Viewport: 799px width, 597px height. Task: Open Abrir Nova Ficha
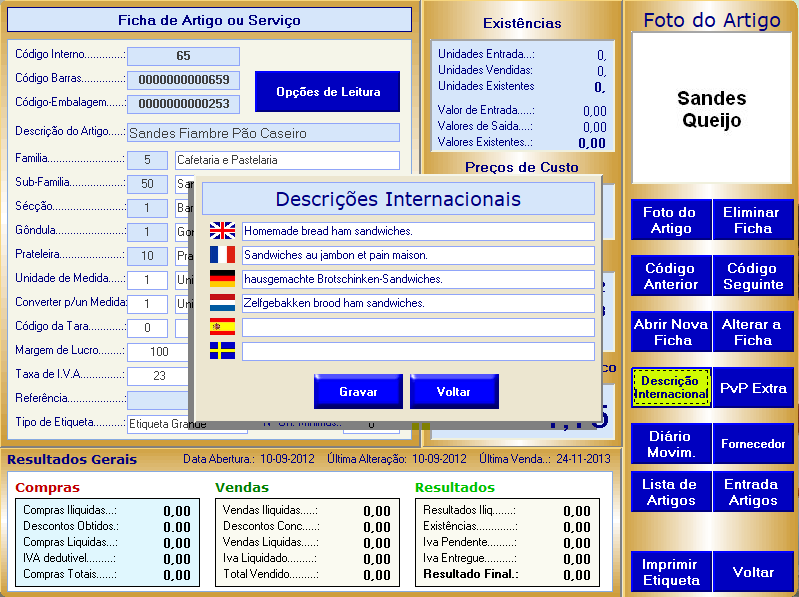[670, 332]
